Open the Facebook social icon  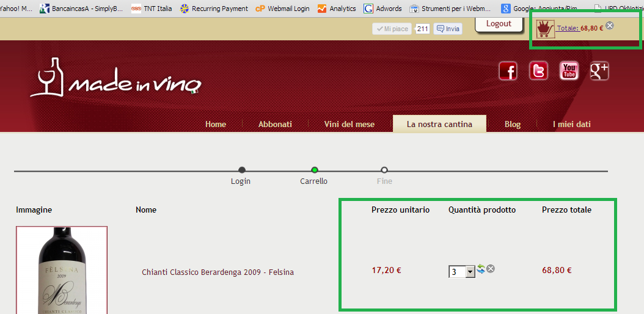point(508,71)
